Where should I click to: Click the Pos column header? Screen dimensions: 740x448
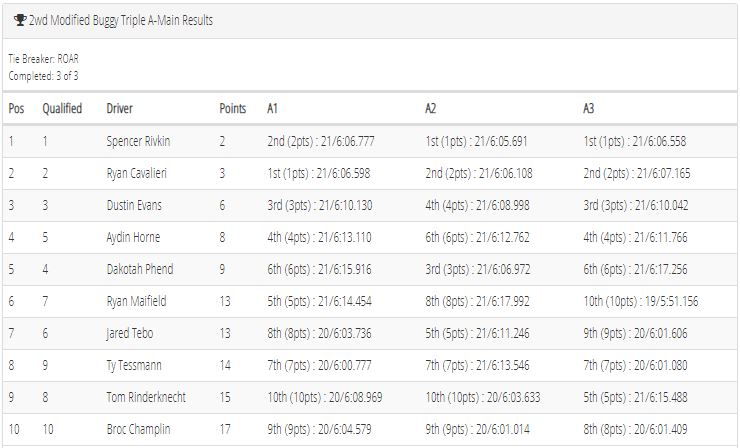coord(16,109)
